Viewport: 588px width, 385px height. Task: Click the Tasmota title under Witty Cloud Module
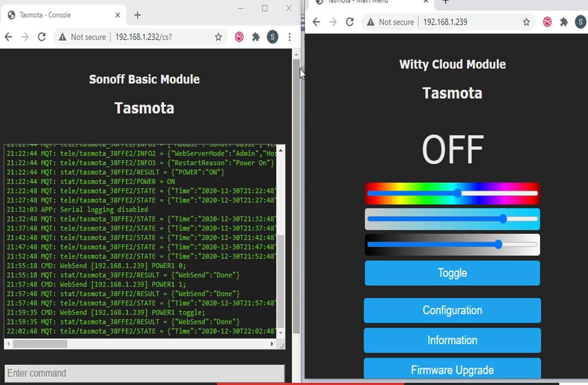(452, 93)
